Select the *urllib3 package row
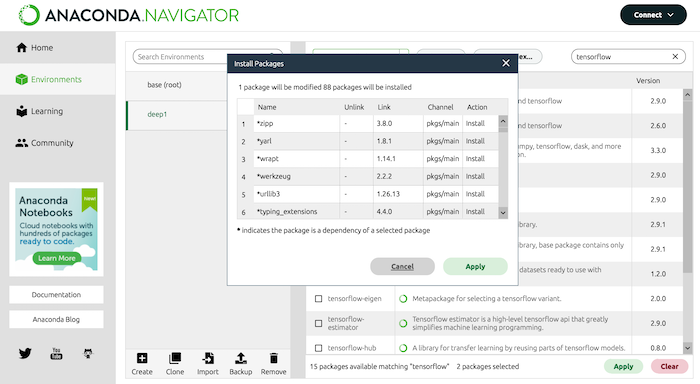700x384 pixels. pos(368,194)
